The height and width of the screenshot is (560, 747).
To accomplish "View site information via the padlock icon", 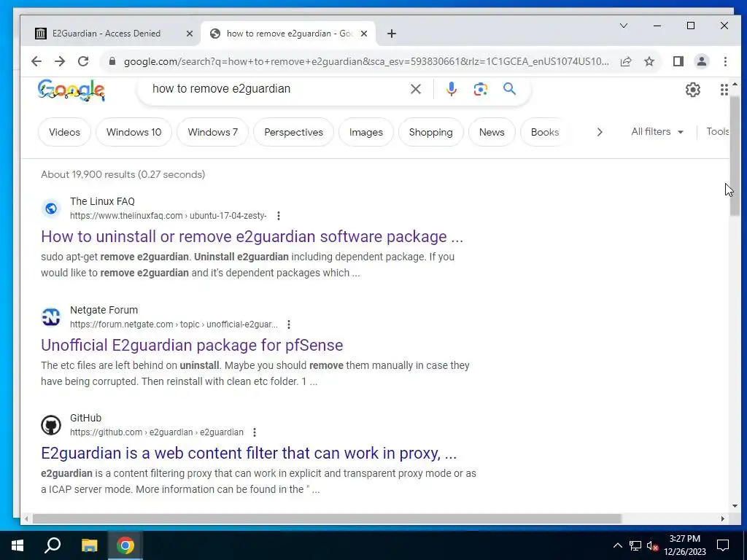I will (112, 61).
